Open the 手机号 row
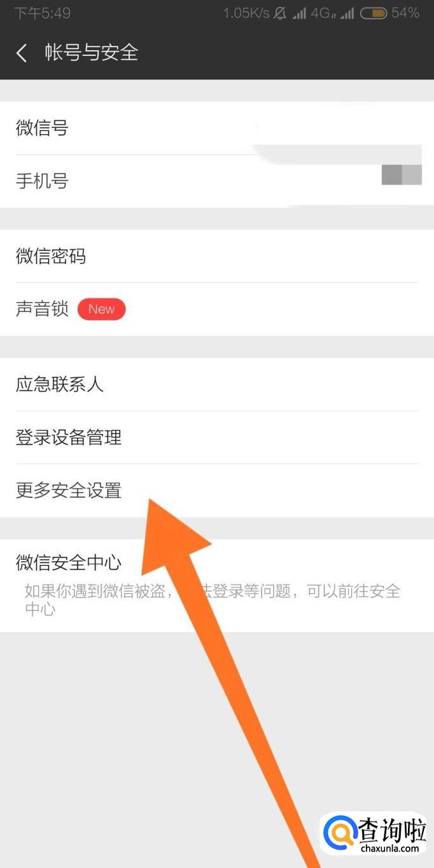This screenshot has width=434, height=868. pos(217,181)
